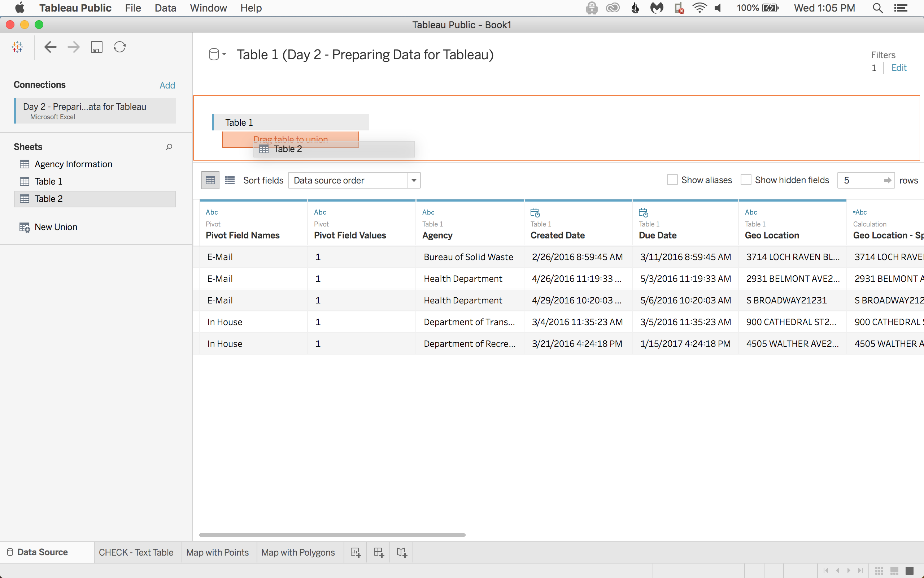This screenshot has height=578, width=924.
Task: Select the Agency Information sheet
Action: pos(95,164)
